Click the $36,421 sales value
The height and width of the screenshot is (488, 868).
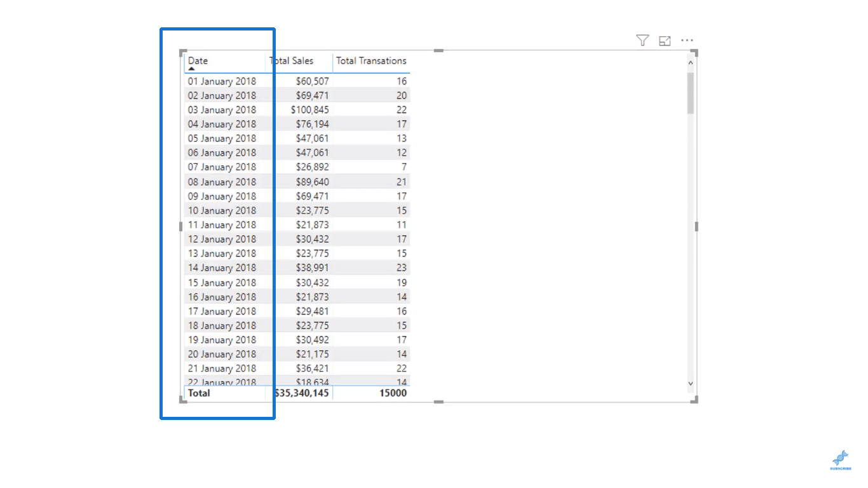click(313, 369)
